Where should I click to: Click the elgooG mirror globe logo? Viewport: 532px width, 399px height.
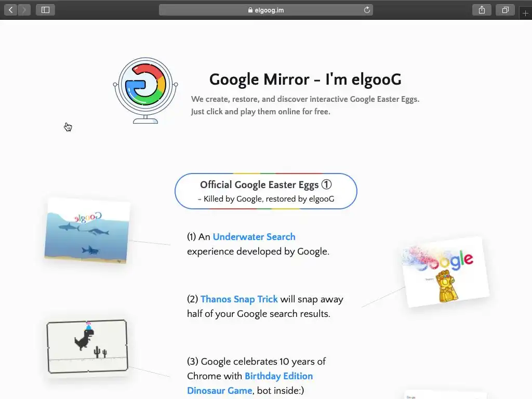click(x=145, y=90)
